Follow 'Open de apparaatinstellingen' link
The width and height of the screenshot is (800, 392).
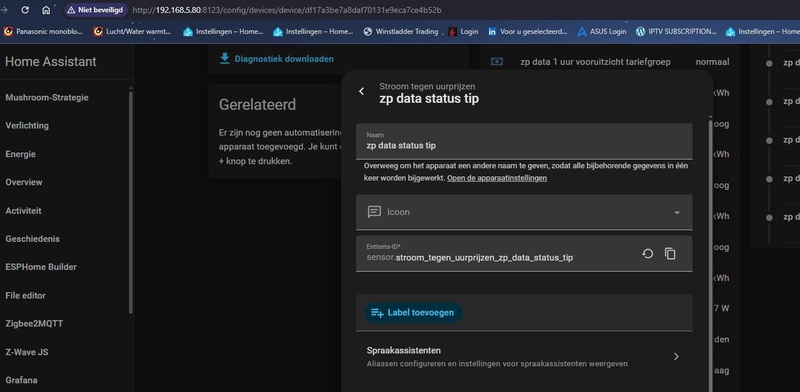pyautogui.click(x=497, y=178)
